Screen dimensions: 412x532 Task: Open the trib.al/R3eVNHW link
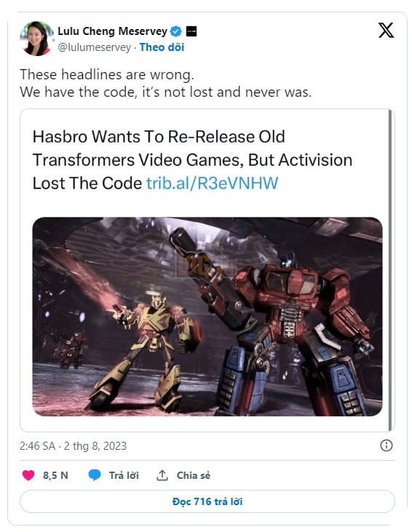click(212, 183)
